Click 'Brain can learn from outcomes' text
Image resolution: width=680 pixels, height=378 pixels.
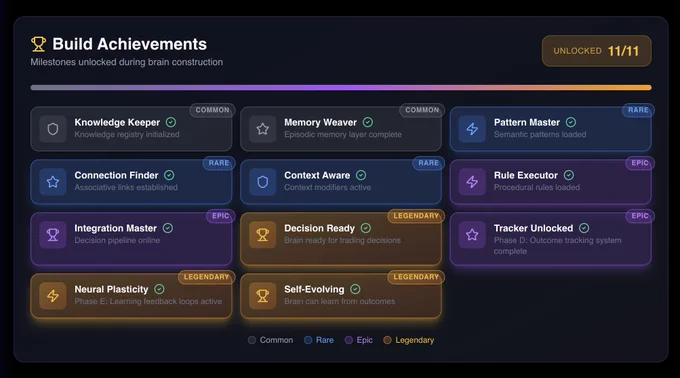[x=340, y=301]
